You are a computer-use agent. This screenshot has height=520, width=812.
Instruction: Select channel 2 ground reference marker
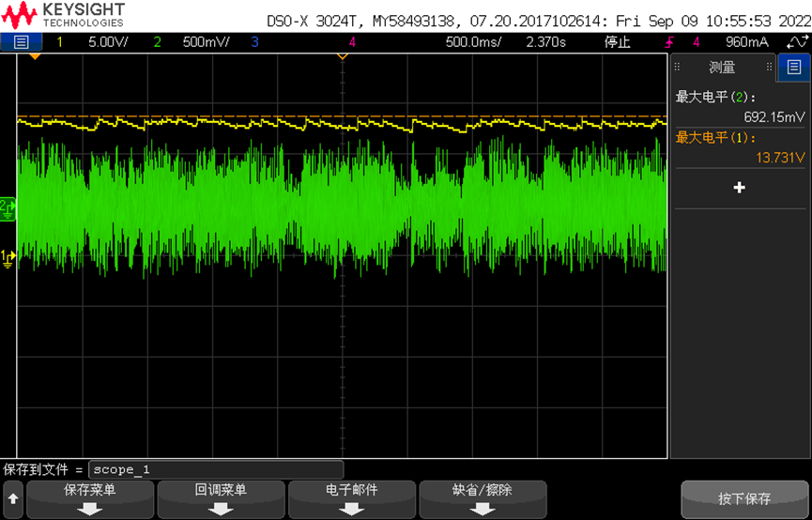(8, 209)
